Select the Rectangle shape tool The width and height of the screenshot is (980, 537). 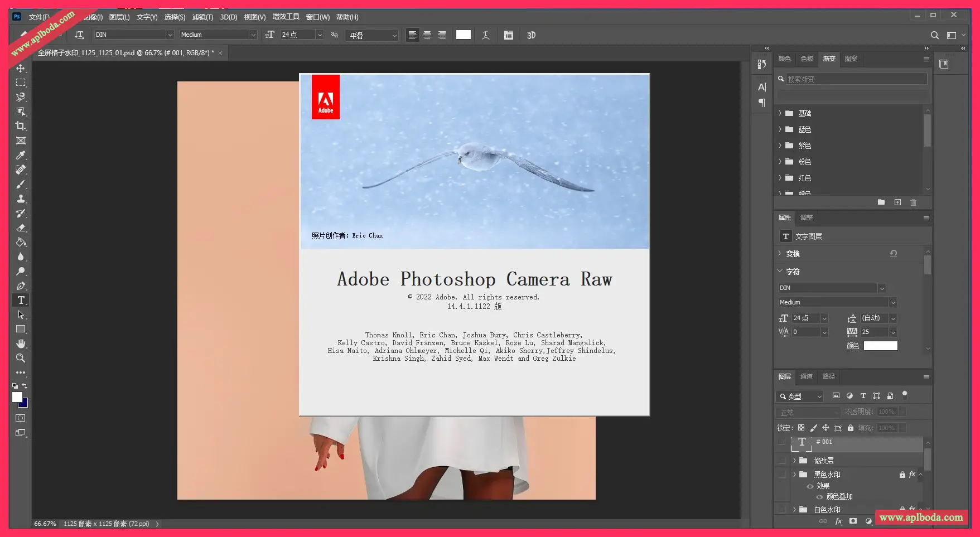click(x=21, y=329)
